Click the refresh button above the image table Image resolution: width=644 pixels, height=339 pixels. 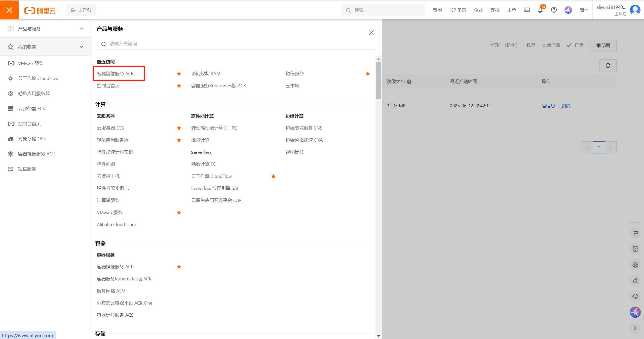coord(608,65)
